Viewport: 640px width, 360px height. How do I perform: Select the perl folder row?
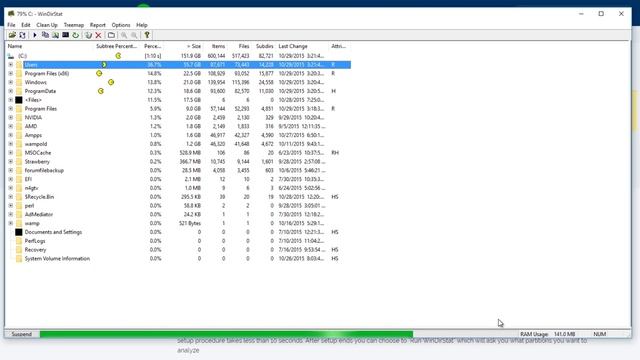coord(178,206)
